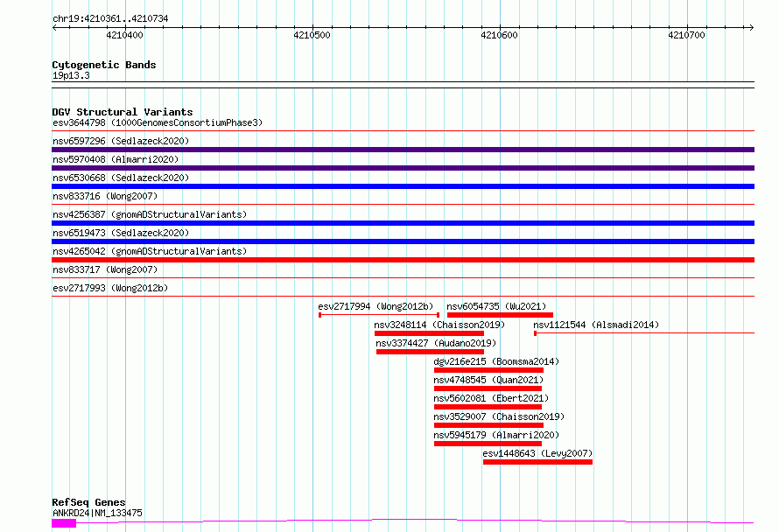Open nsv833716 (Wong2007) variant label
The width and height of the screenshot is (779, 532).
click(105, 196)
